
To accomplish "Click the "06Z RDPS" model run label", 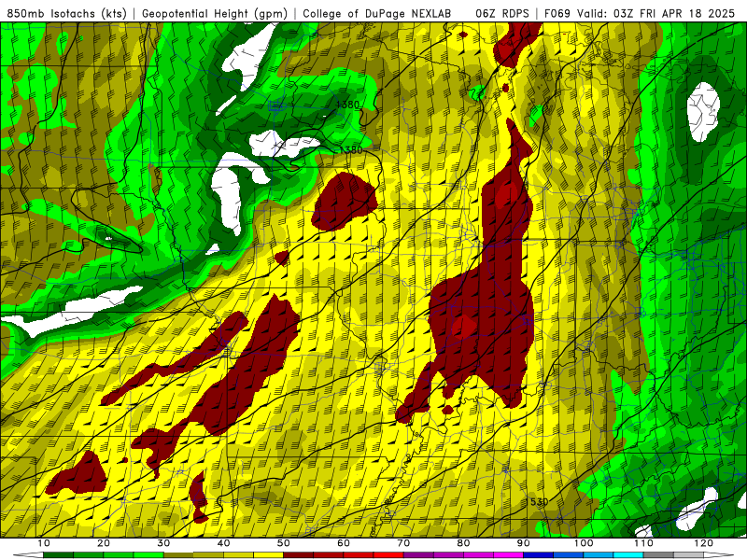I will point(502,13).
